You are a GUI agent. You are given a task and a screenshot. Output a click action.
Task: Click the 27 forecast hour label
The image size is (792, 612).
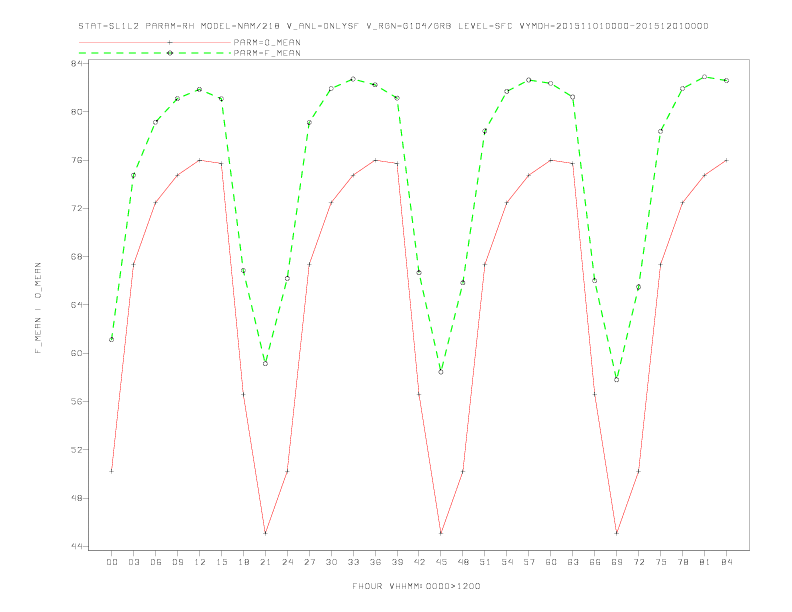(x=309, y=562)
